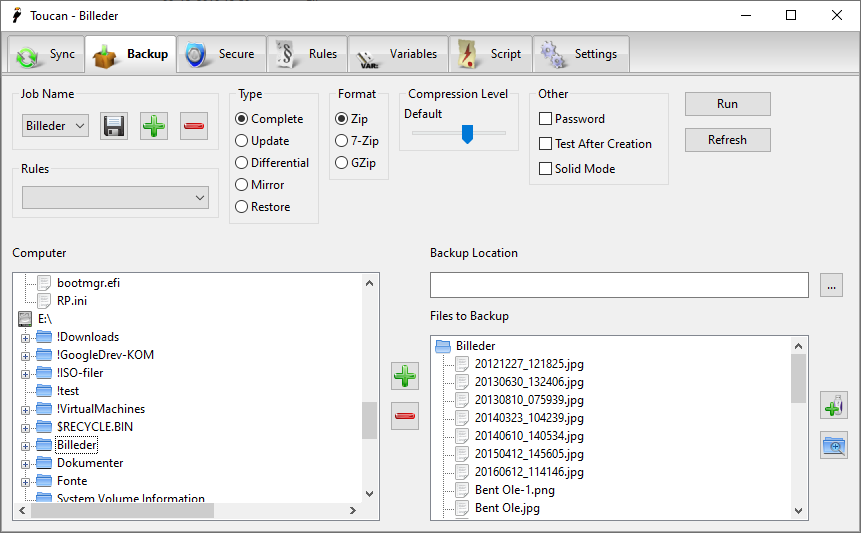Expand the !Downloads folder in tree
This screenshot has width=861, height=533.
[26, 337]
